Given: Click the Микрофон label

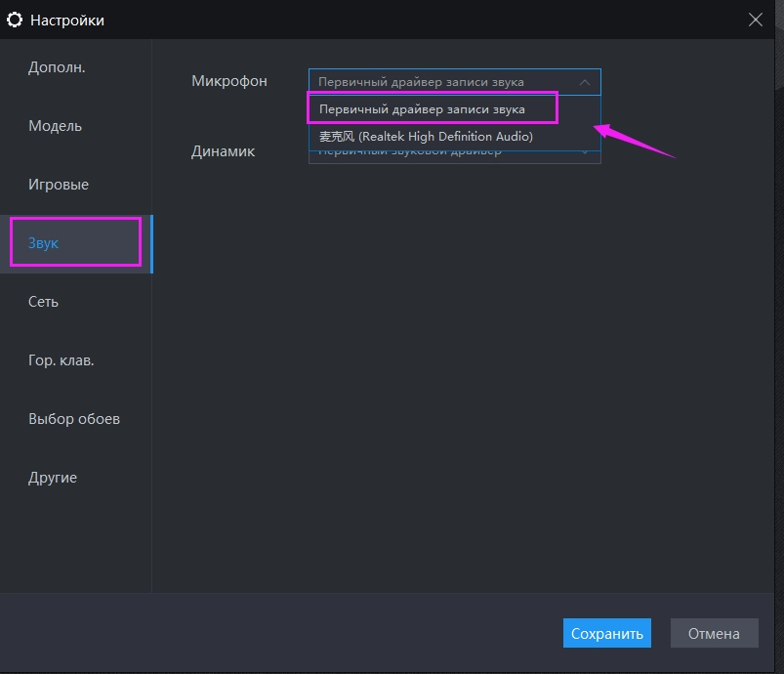Looking at the screenshot, I should tap(229, 81).
